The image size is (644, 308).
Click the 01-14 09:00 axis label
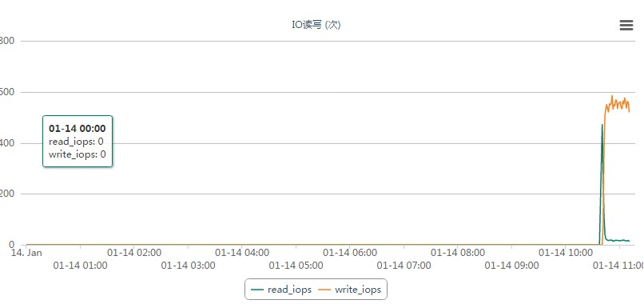[511, 266]
